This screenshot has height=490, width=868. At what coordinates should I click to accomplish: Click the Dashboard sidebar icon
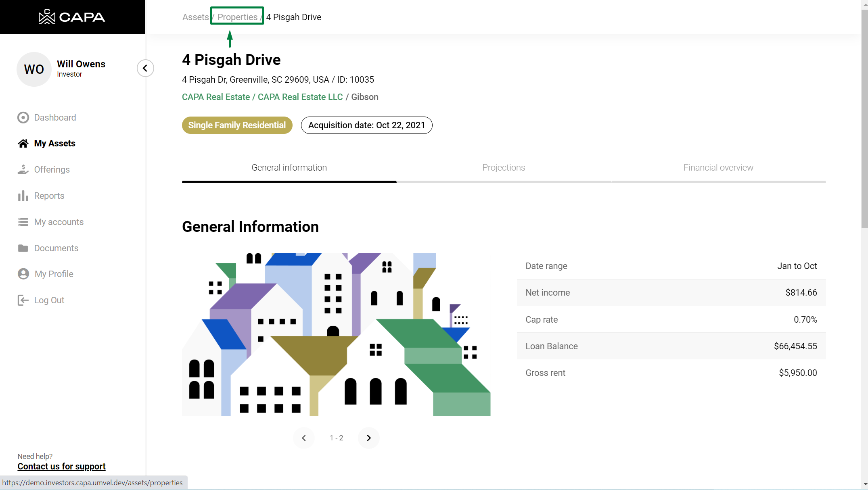[23, 117]
